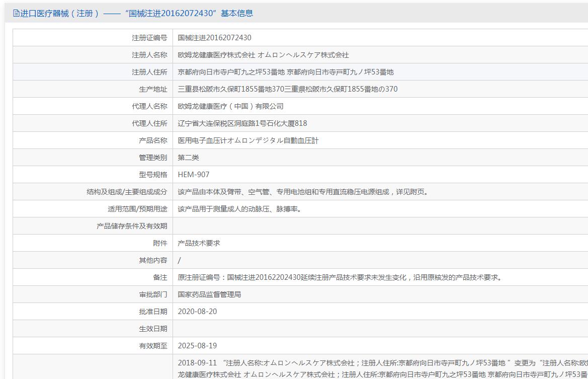Click the 结构及组成 description text
The width and height of the screenshot is (588, 379).
(x=304, y=192)
